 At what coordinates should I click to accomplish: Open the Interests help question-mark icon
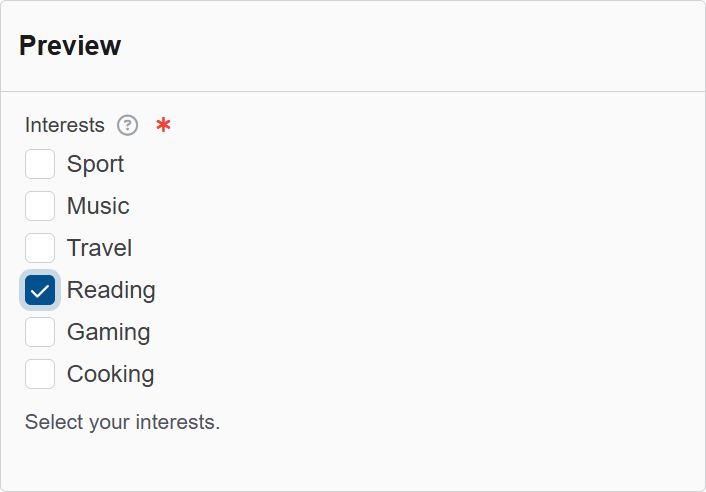point(127,125)
